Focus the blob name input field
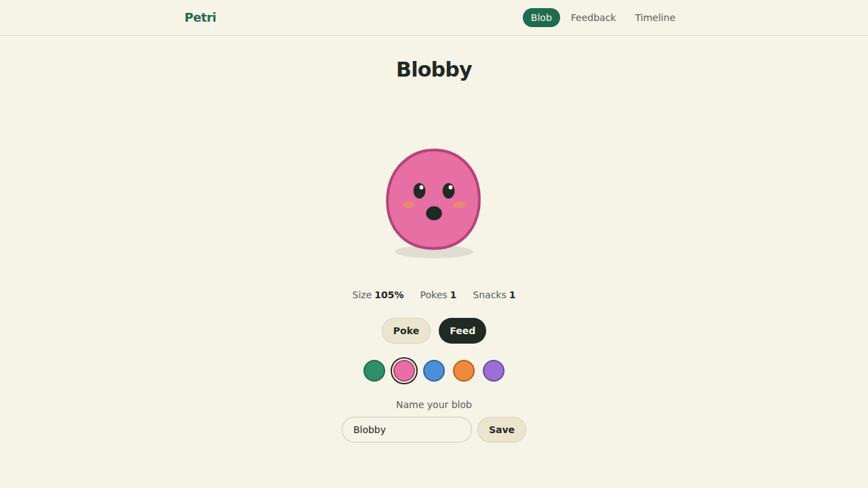 pyautogui.click(x=407, y=430)
